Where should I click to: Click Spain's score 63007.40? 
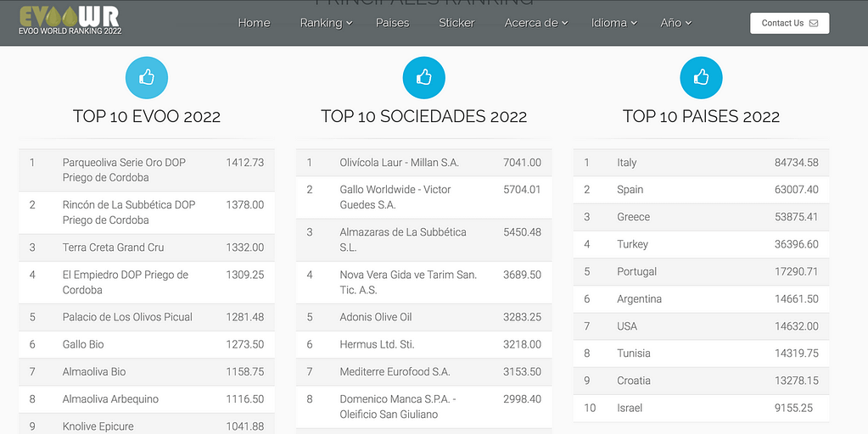tap(796, 190)
